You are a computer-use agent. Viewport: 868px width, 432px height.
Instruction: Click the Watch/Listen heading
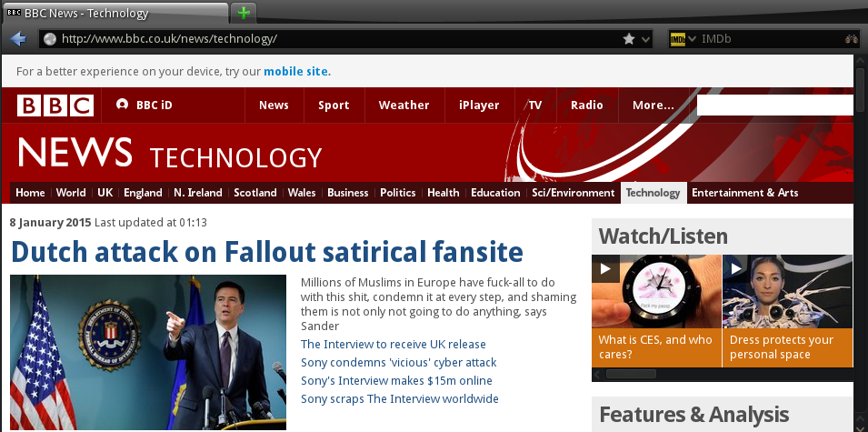[x=663, y=236]
